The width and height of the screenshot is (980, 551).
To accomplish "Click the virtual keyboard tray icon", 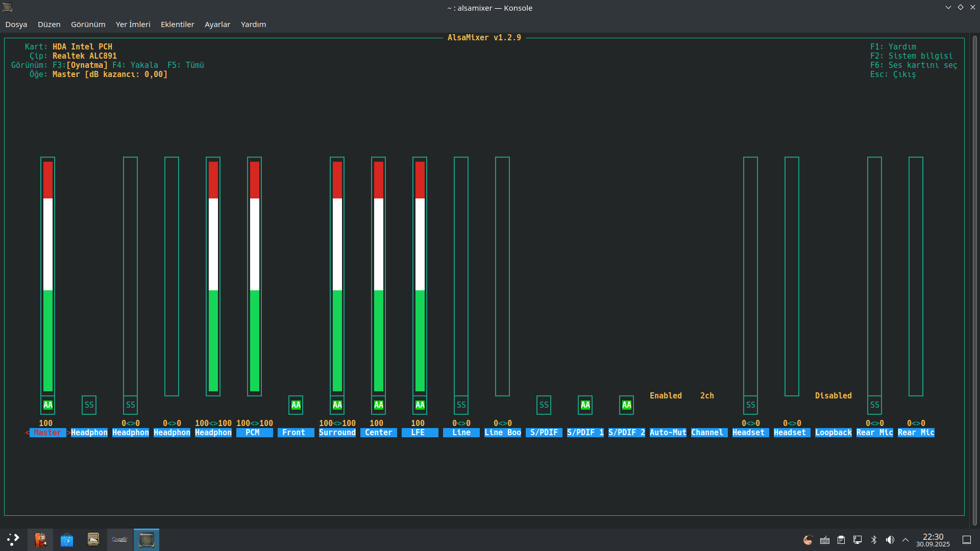I will pyautogui.click(x=825, y=540).
